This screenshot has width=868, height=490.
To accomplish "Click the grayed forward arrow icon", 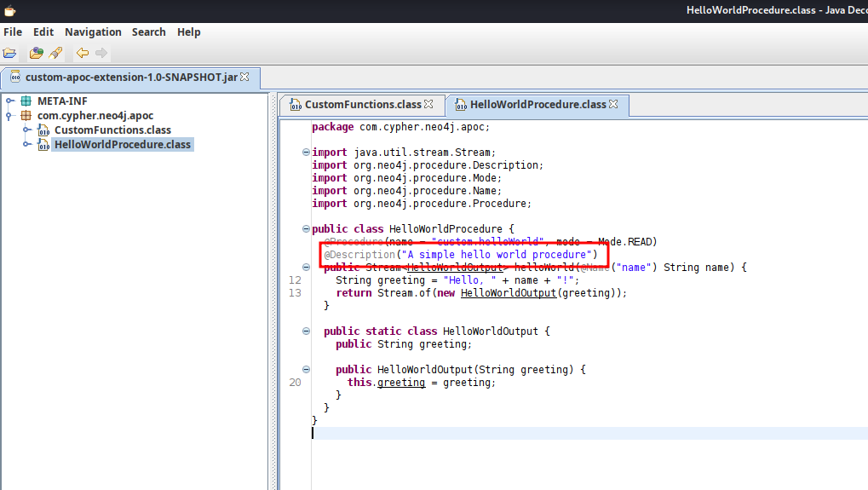I will pos(101,53).
